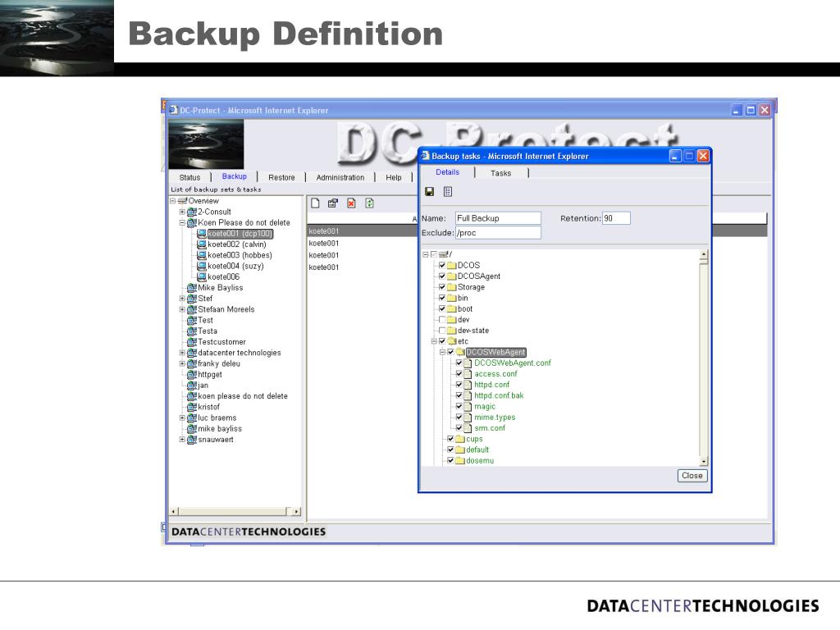Click the file tree scrollbar down arrow
The width and height of the screenshot is (840, 630).
(x=703, y=461)
